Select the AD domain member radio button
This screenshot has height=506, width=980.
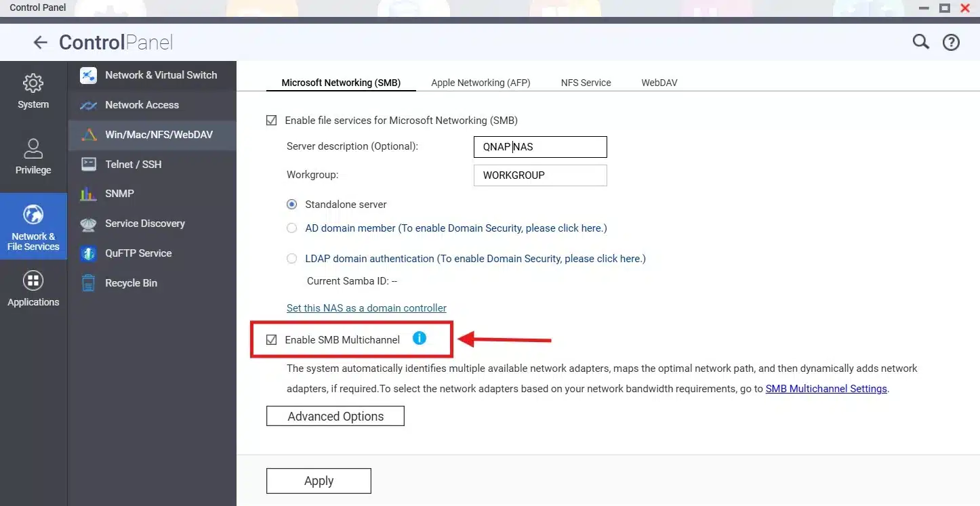coord(291,228)
